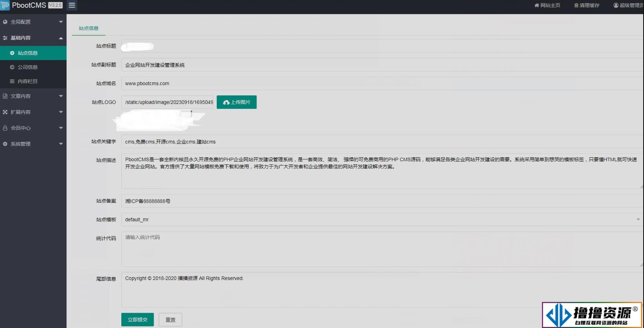644x328 pixels.
Task: Click the 站点副标题 field label
Action: click(x=104, y=65)
